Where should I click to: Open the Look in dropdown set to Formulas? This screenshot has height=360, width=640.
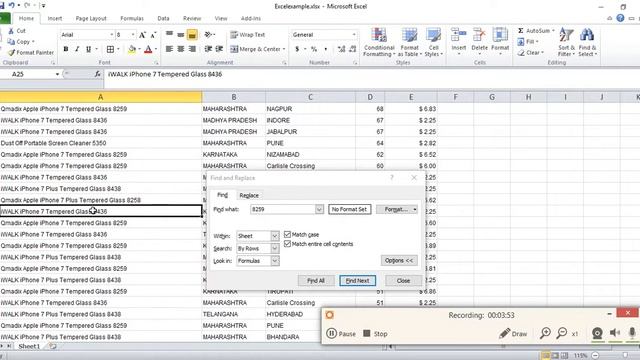(x=275, y=260)
